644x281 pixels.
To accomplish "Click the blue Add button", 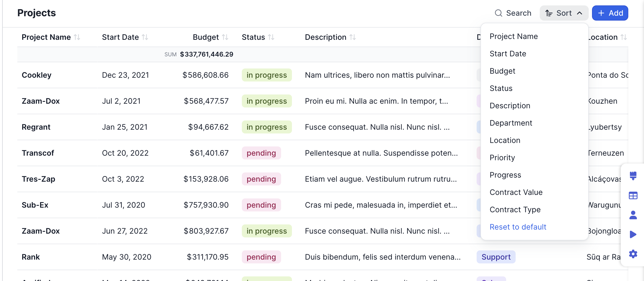I will coord(610,13).
